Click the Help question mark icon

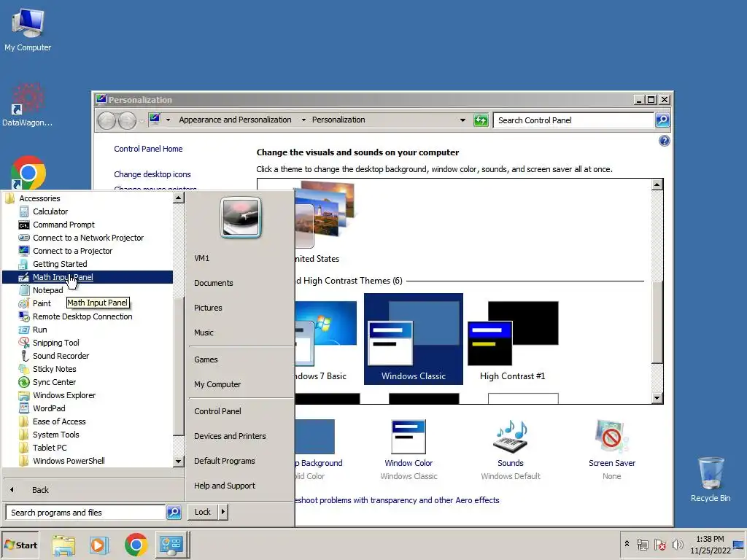[x=664, y=141]
